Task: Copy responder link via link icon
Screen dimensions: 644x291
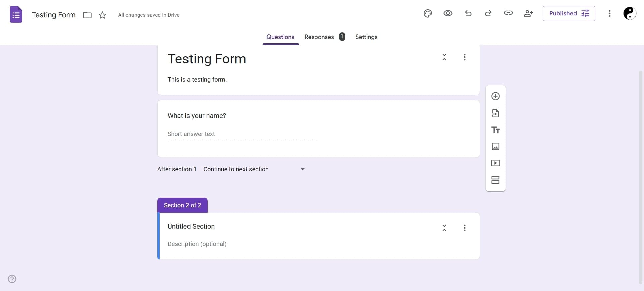Action: pyautogui.click(x=508, y=13)
